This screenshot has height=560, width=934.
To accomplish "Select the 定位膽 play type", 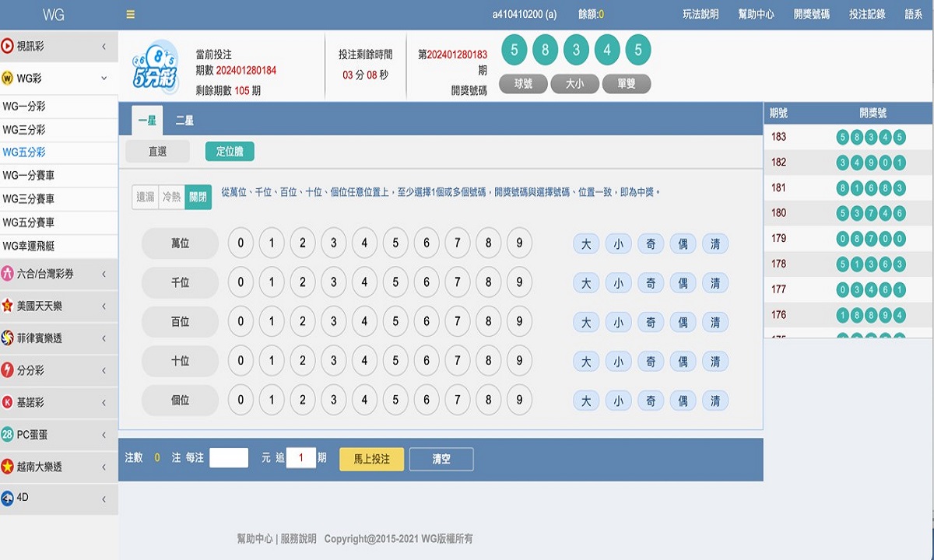I will tap(230, 152).
